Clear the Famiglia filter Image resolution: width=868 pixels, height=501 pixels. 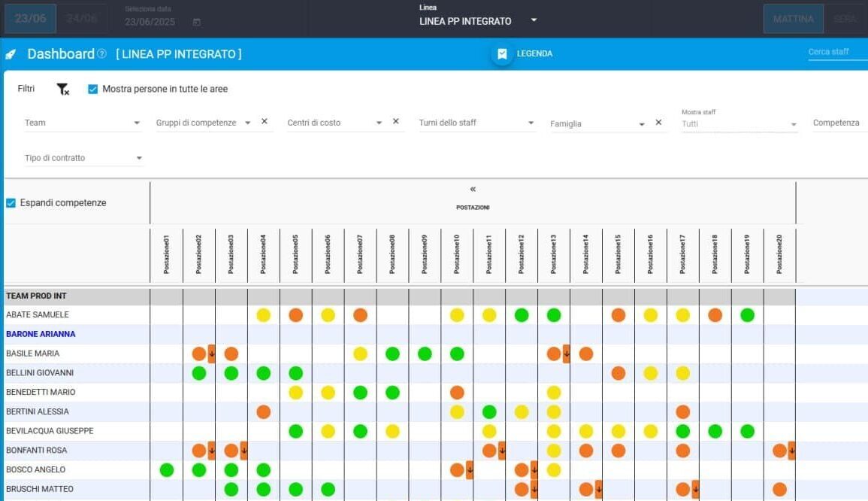click(658, 123)
